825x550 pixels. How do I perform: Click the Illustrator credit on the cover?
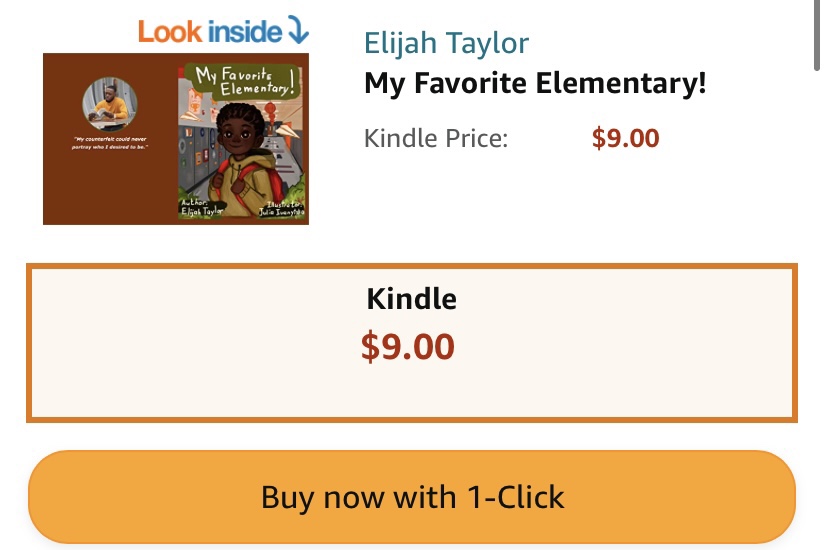tap(282, 208)
